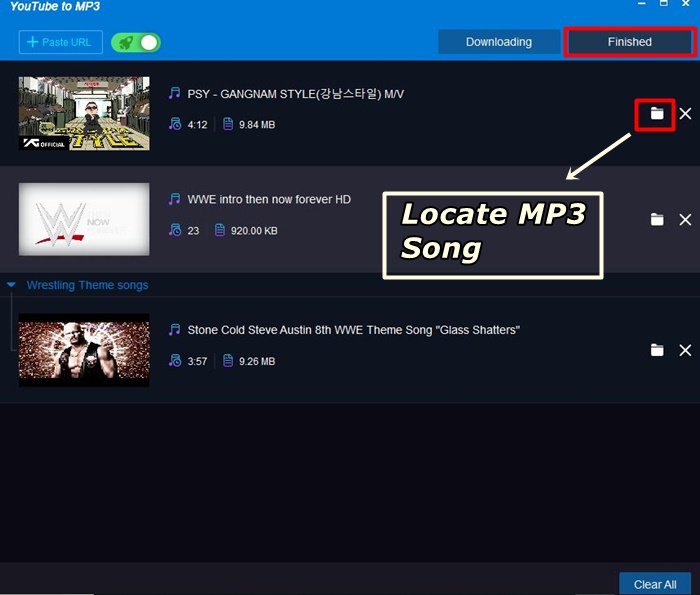Click file size icon next to 920.00 KB
Image resolution: width=700 pixels, height=595 pixels.
[x=220, y=230]
